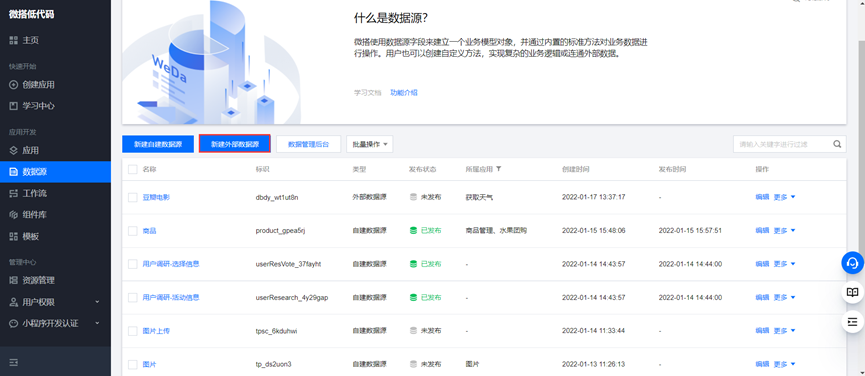This screenshot has width=865, height=376.
Task: Click the 学习中心 book icon
Action: tap(14, 106)
